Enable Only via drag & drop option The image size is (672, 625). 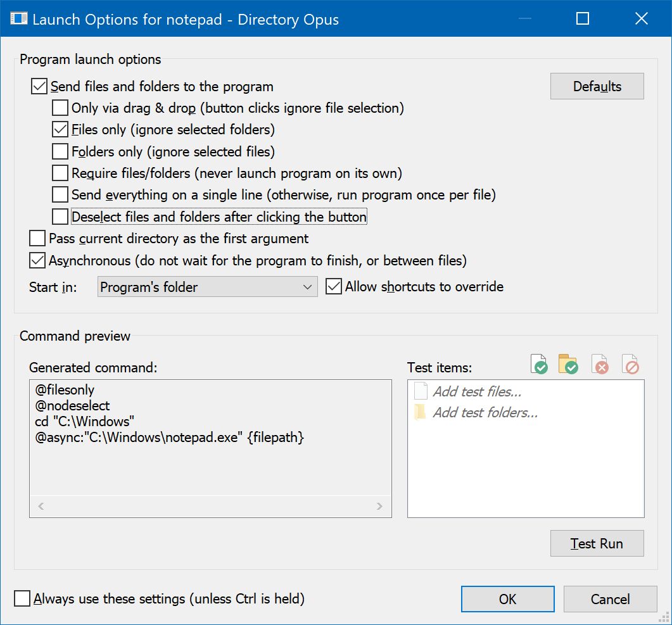(x=60, y=108)
